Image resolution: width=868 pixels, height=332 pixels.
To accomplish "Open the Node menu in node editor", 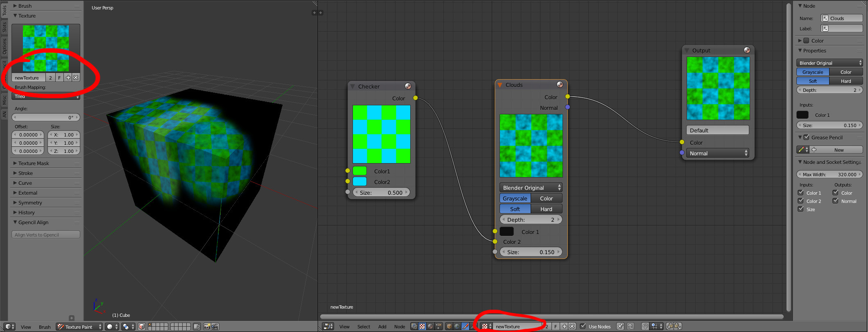I will coord(400,326).
